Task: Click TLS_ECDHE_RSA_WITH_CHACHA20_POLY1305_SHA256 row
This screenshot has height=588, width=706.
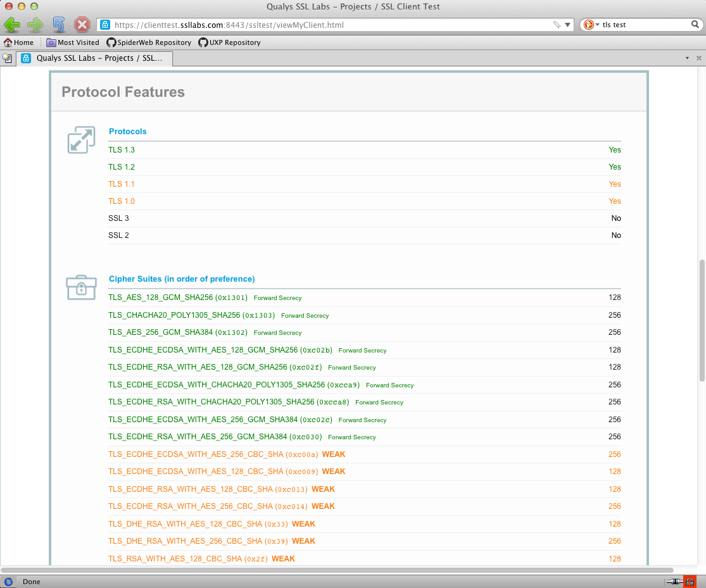Action: point(364,402)
